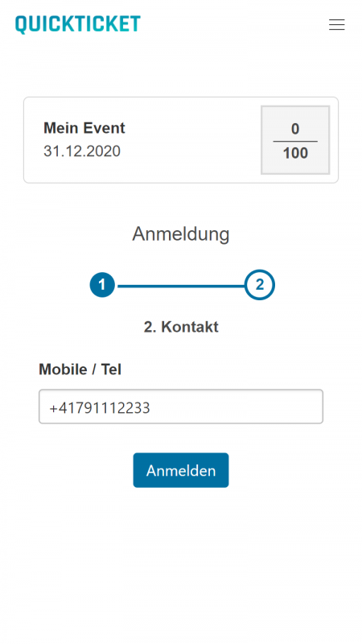
Task: Open the hamburger navigation menu
Action: 336,25
